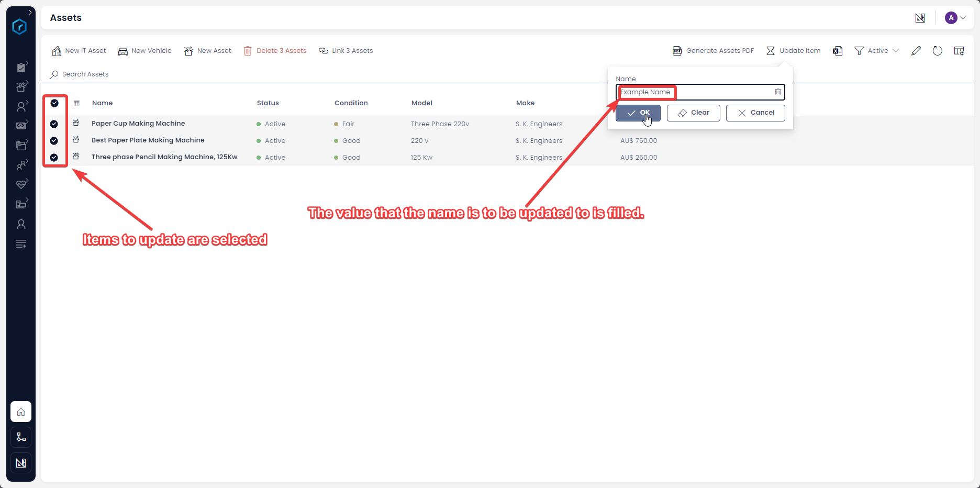Open column settings icon

pos(960,50)
